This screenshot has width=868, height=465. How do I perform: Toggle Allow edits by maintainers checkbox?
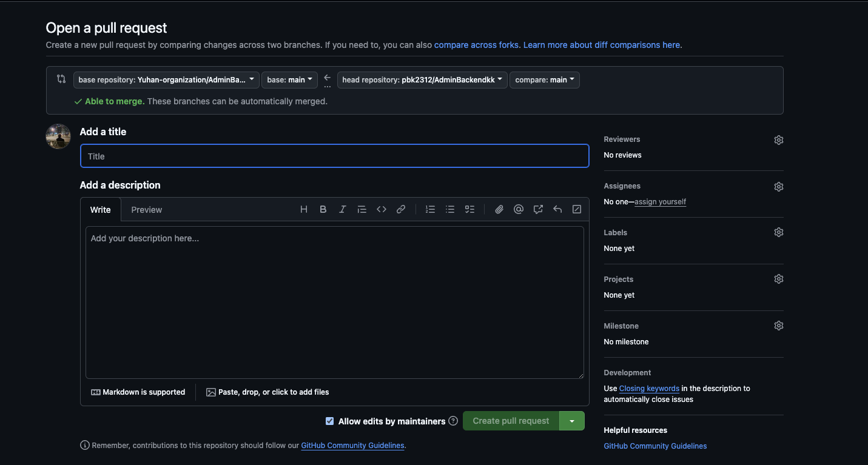(x=329, y=421)
